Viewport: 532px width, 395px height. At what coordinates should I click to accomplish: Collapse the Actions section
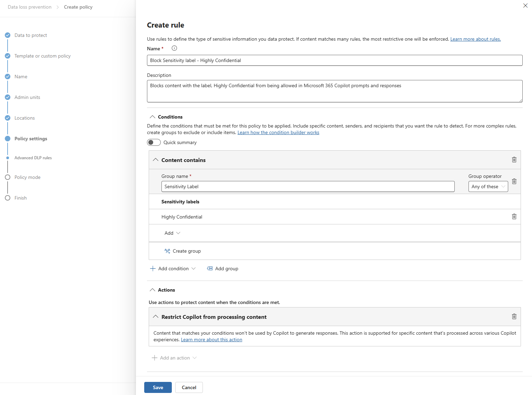(x=152, y=290)
